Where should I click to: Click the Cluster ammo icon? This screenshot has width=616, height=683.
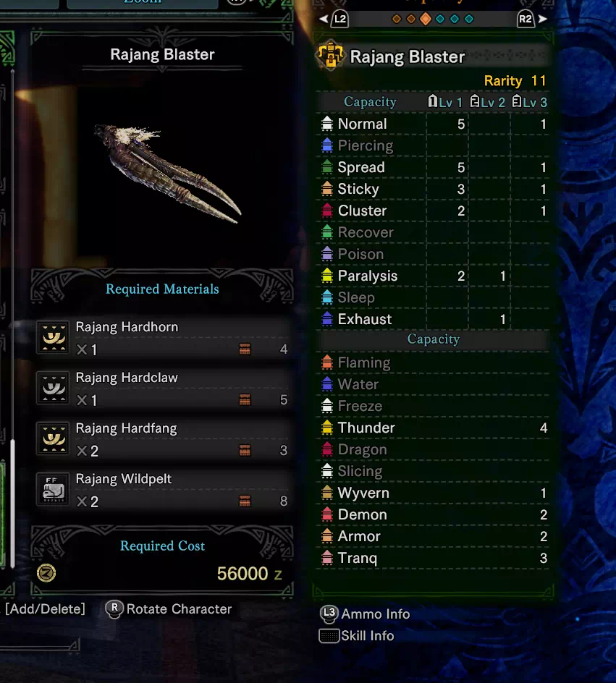326,211
